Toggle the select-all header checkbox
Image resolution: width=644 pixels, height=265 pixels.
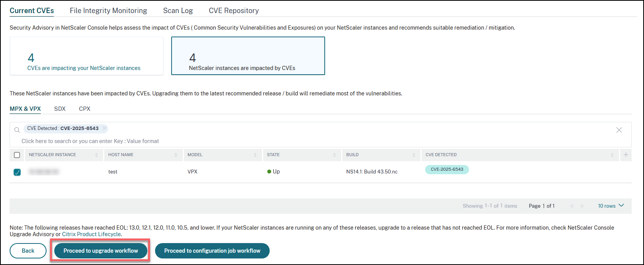[17, 155]
